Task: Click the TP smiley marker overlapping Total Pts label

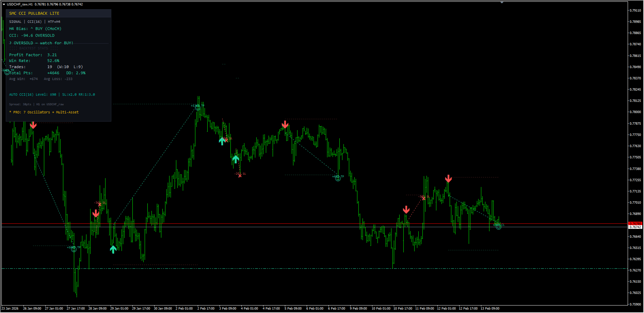Action: (x=7, y=72)
